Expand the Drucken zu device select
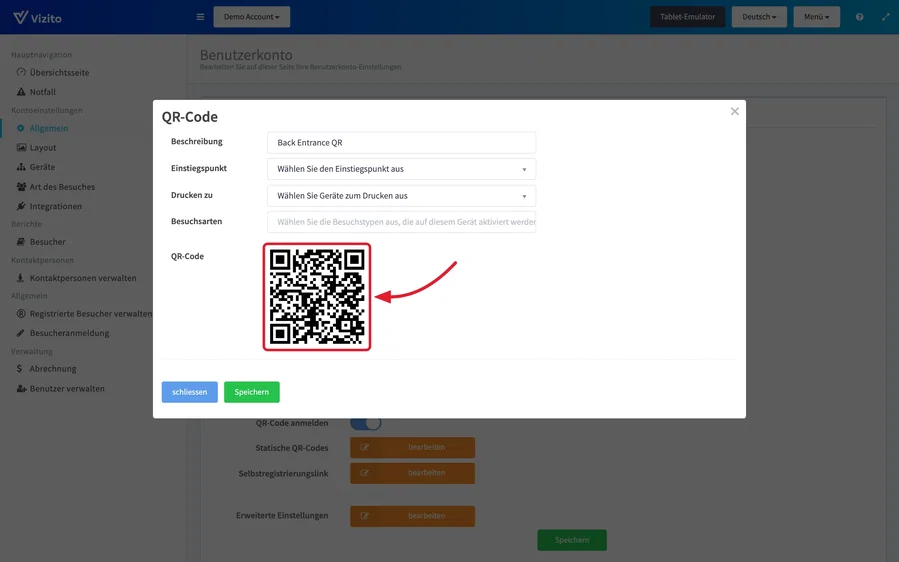899x562 pixels. (x=401, y=196)
